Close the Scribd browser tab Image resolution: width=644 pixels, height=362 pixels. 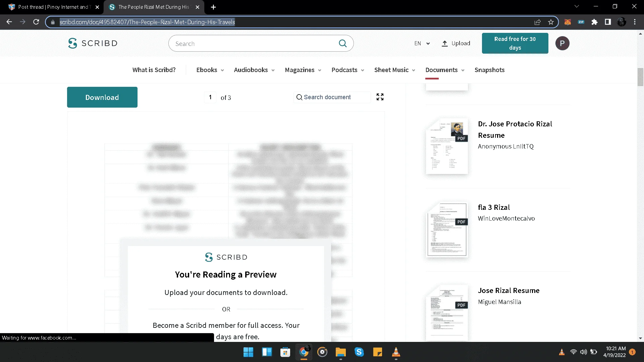[x=198, y=7]
